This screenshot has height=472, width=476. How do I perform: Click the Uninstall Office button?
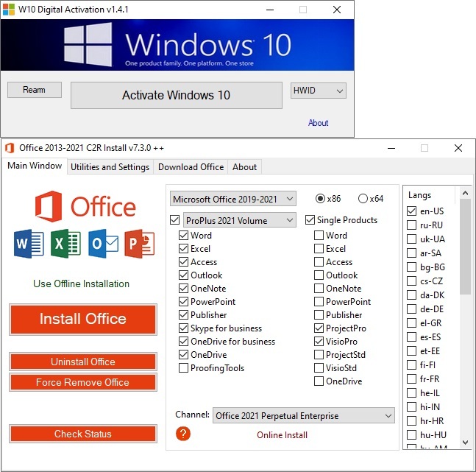[83, 362]
